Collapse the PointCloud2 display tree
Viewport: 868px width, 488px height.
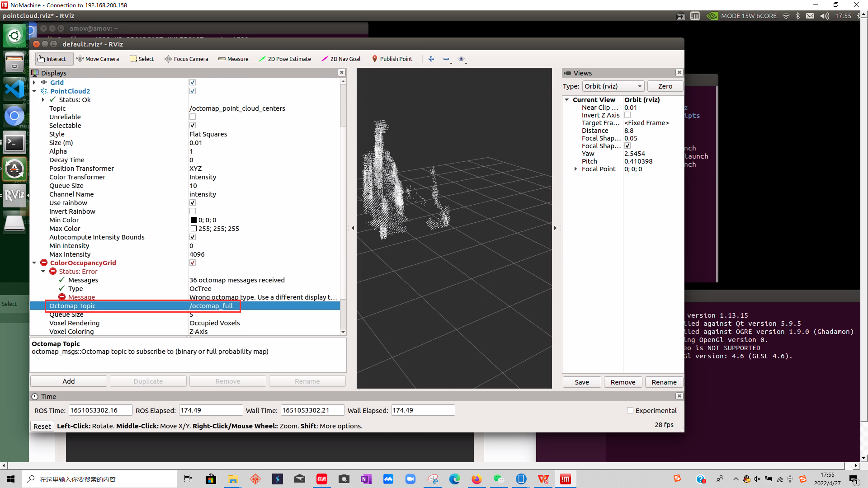coord(34,91)
